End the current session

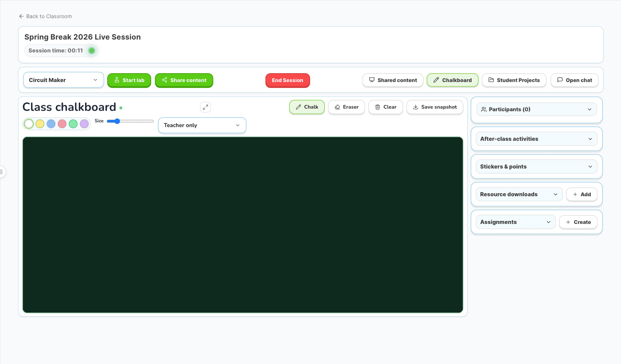tap(288, 80)
